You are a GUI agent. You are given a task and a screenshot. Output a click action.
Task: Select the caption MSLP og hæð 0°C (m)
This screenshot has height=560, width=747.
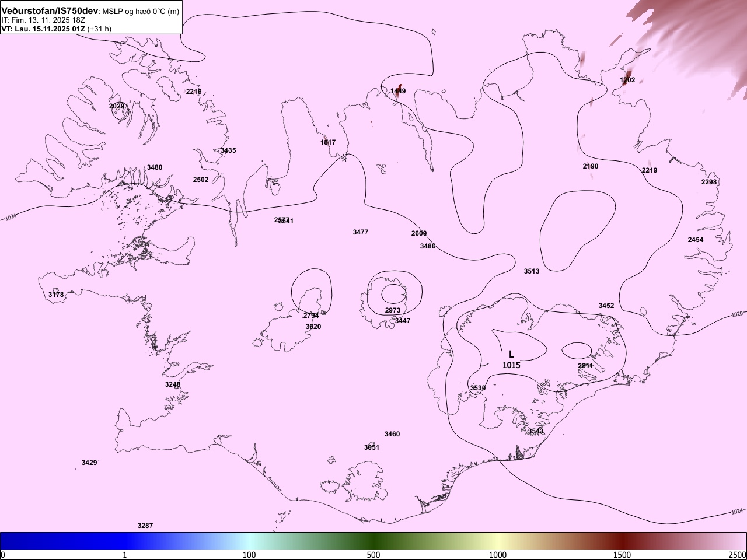141,12
